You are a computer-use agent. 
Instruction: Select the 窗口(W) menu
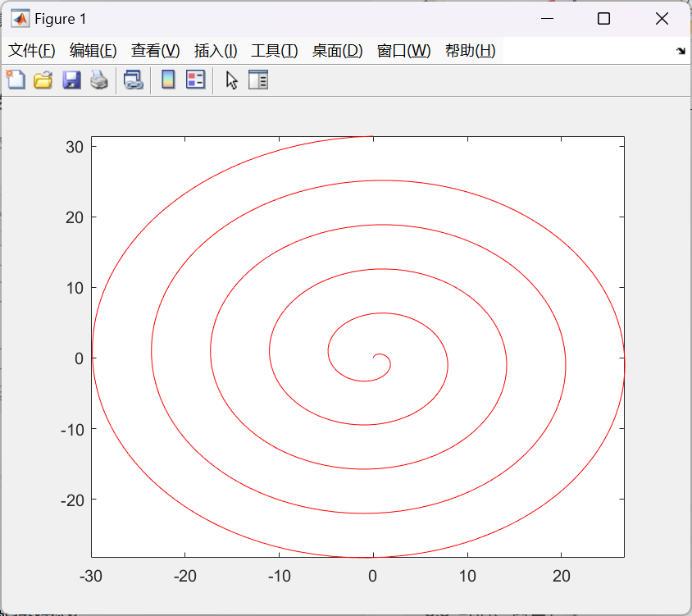[403, 51]
